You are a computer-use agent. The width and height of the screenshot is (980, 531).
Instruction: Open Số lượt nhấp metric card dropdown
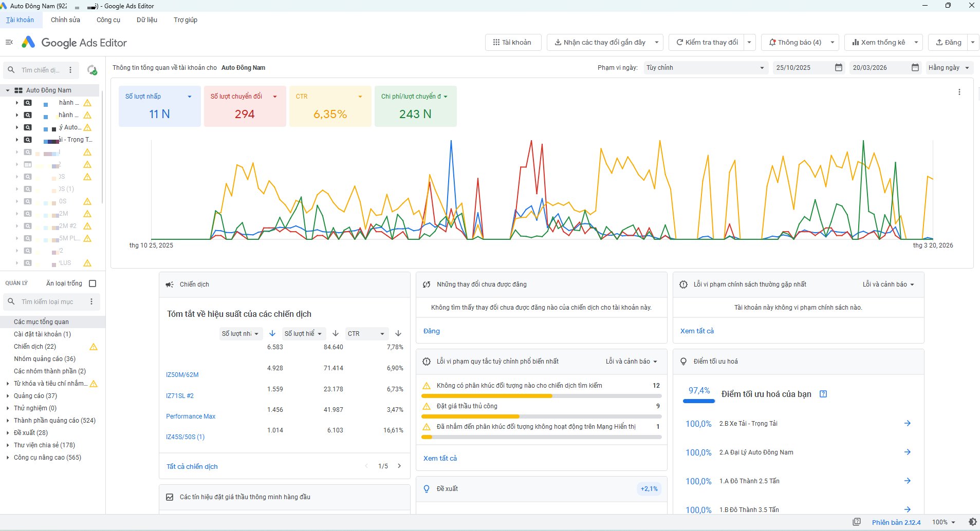point(190,97)
